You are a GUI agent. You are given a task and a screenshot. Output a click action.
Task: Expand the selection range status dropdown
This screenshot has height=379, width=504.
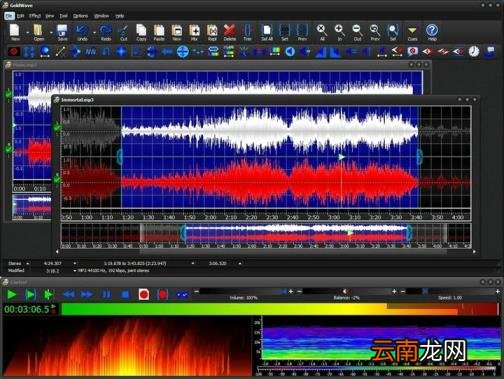193,263
